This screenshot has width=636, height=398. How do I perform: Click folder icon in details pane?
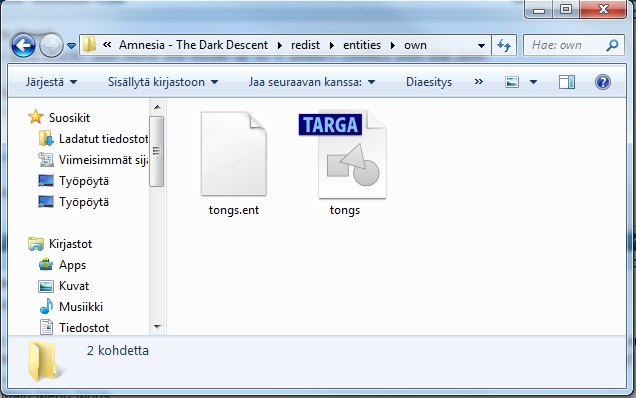(x=45, y=361)
